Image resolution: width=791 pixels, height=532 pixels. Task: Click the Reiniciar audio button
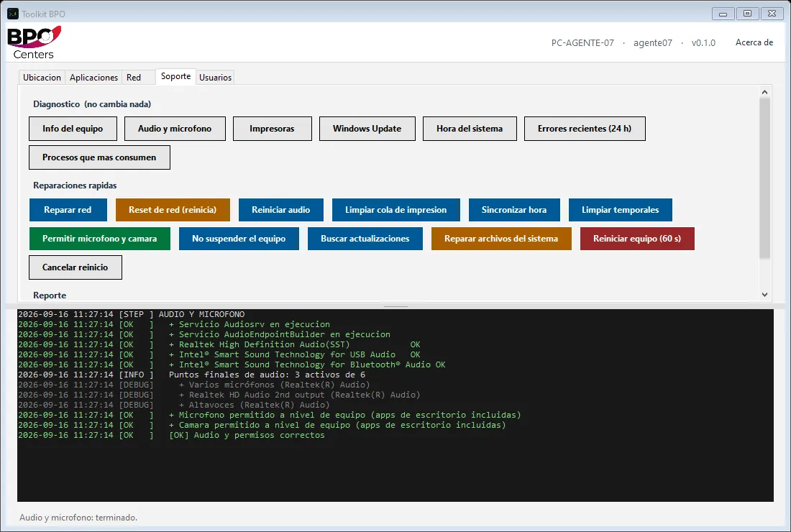pos(281,210)
